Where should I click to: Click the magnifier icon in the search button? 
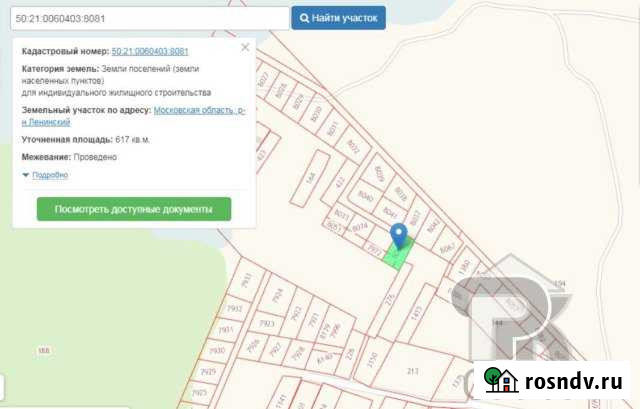[x=303, y=18]
